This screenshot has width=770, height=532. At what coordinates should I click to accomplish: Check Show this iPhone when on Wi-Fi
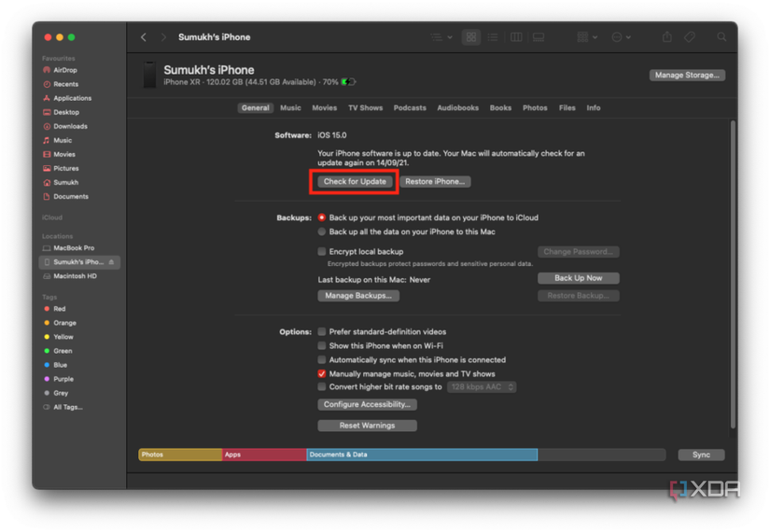(x=322, y=346)
